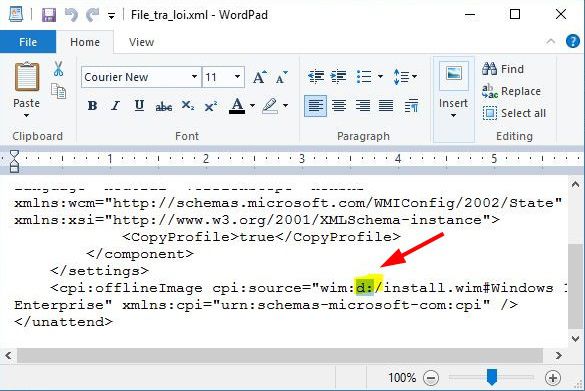
Task: Open the line spacing dropdown
Action: [x=405, y=77]
